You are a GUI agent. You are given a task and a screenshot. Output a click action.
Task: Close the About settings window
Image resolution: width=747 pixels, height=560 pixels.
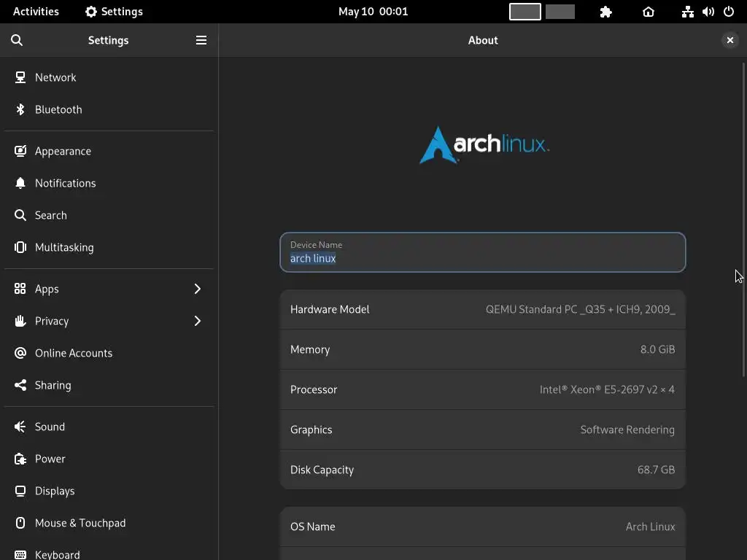tap(729, 40)
